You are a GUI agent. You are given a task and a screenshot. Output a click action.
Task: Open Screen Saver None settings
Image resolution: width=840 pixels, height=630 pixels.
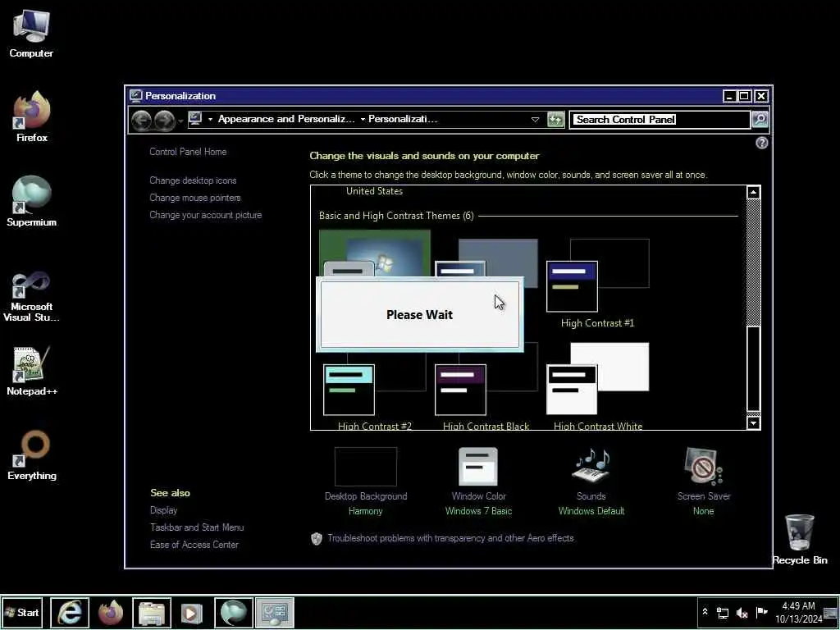tap(703, 481)
